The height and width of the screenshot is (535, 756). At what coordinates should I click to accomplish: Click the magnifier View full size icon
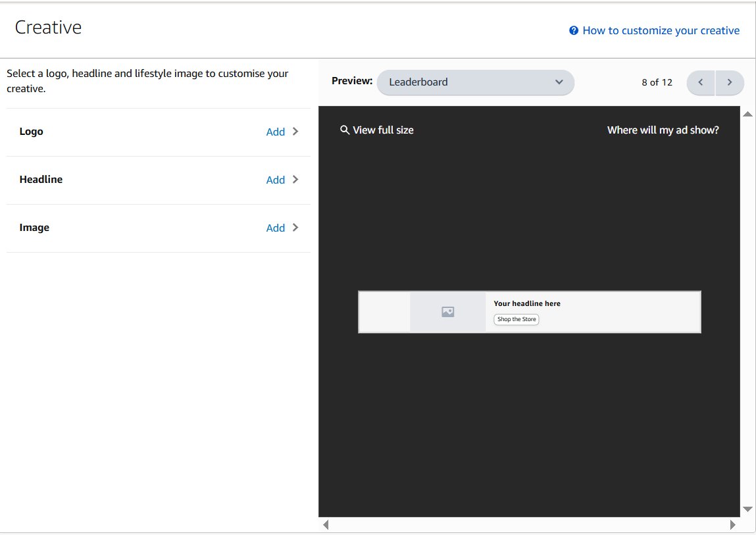pyautogui.click(x=344, y=130)
